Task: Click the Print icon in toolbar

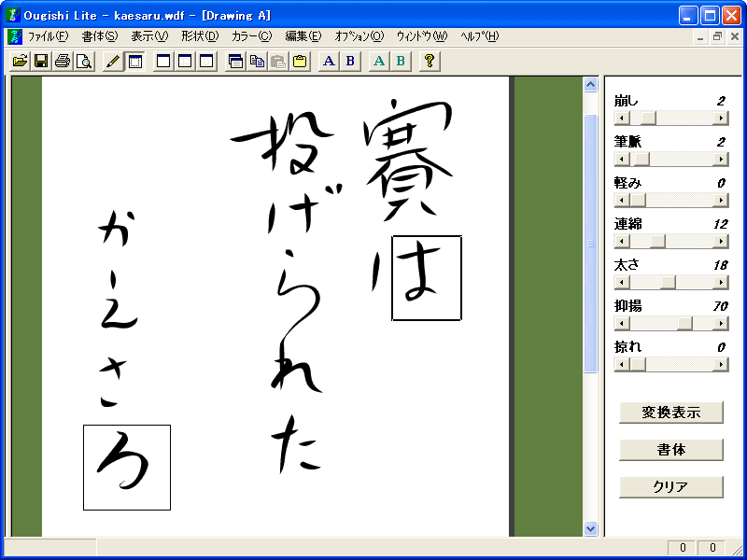Action: pyautogui.click(x=63, y=62)
